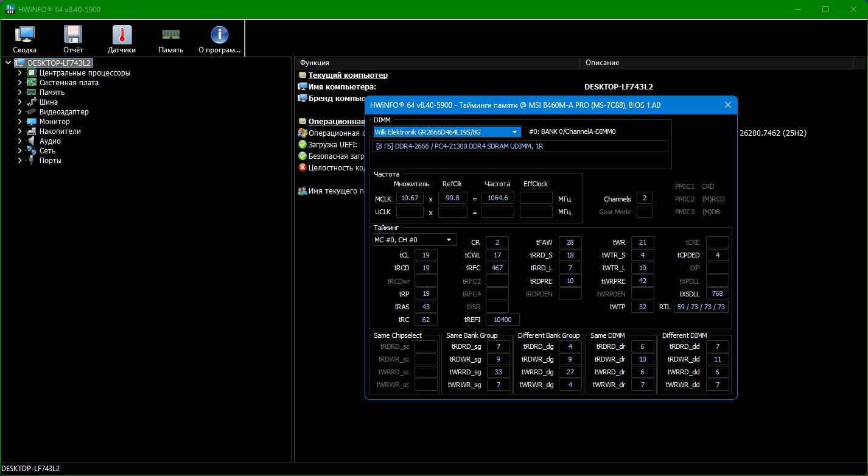Select the Накопители drives tree item

point(60,131)
